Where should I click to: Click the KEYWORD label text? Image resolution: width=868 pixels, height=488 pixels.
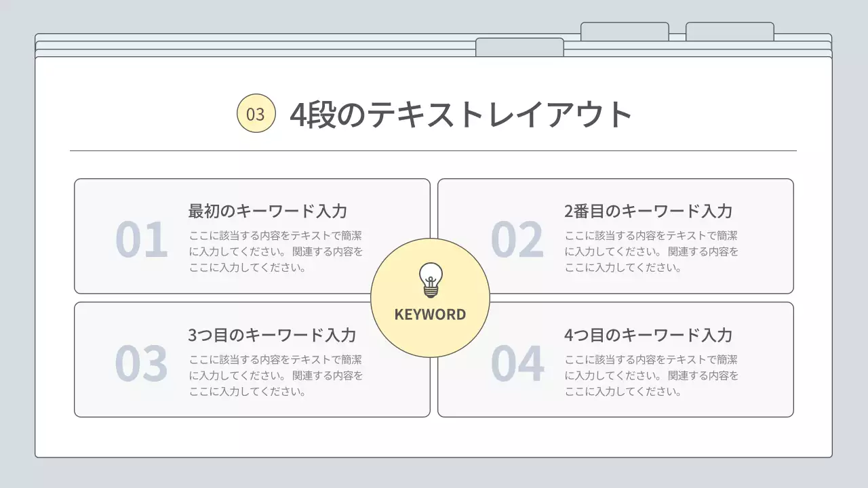tap(431, 314)
